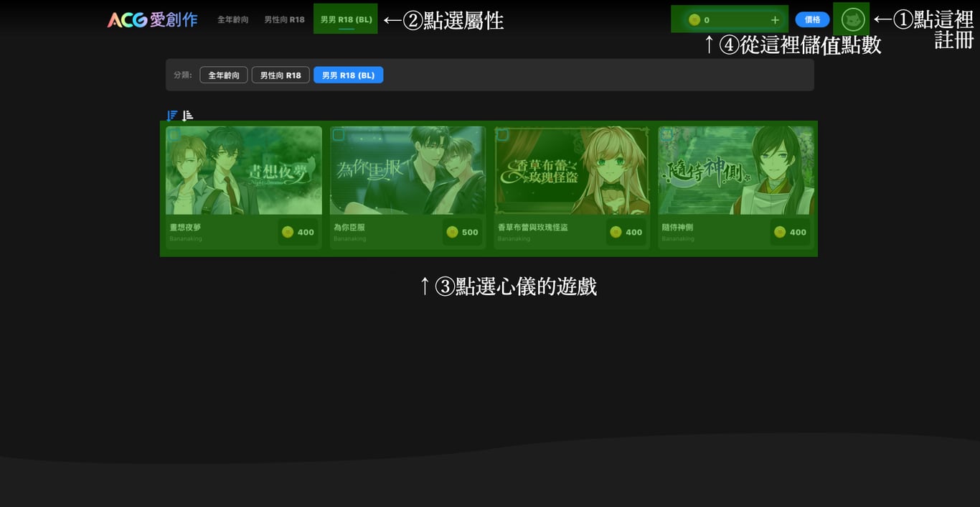The width and height of the screenshot is (980, 507).
Task: Click the coin icon on 晝想夜夢 price badge
Action: pyautogui.click(x=288, y=232)
